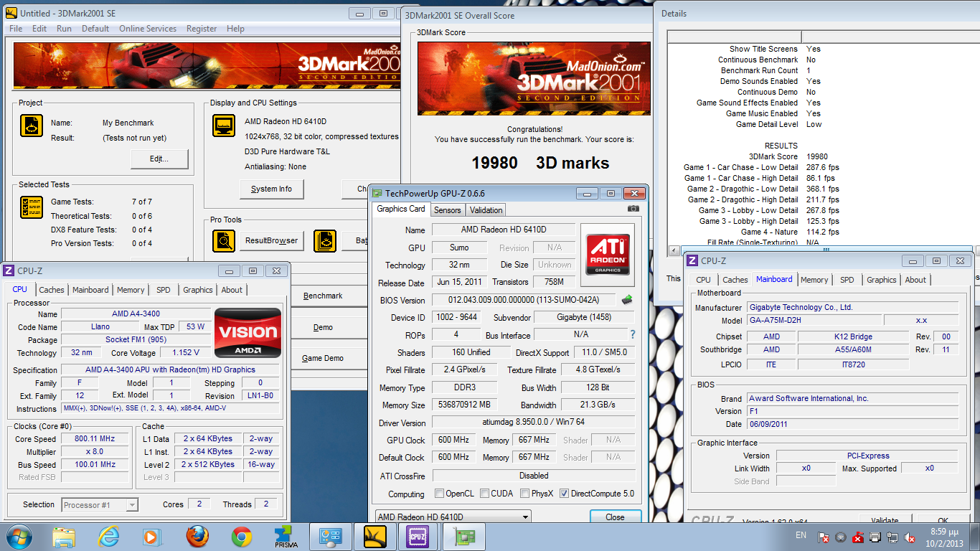Click the GA-A75M-D2H model field
The width and height of the screenshot is (980, 551).
(x=814, y=320)
